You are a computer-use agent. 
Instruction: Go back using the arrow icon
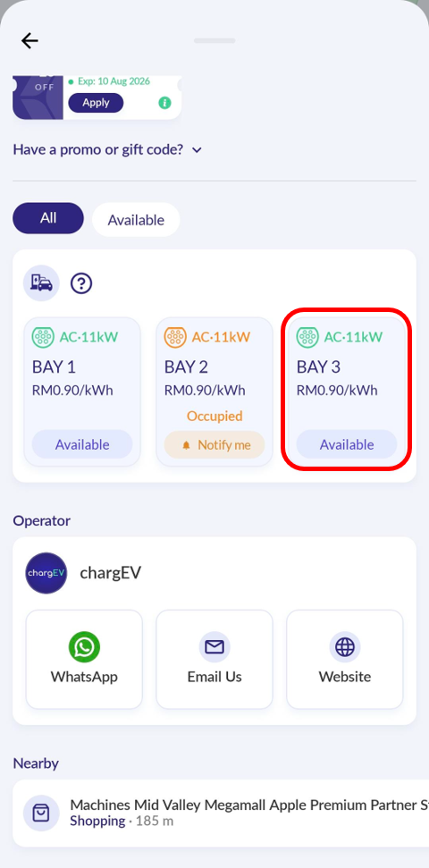pyautogui.click(x=29, y=40)
